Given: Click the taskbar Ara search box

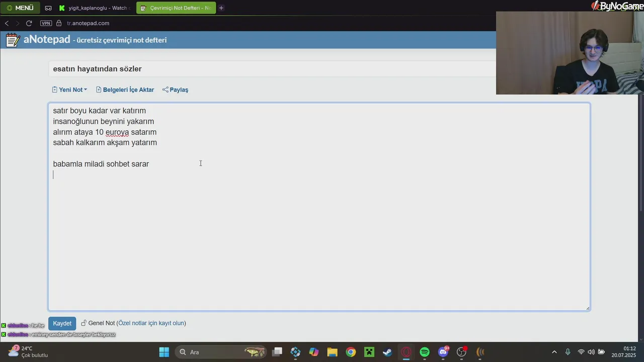Looking at the screenshot, I should click(x=221, y=352).
